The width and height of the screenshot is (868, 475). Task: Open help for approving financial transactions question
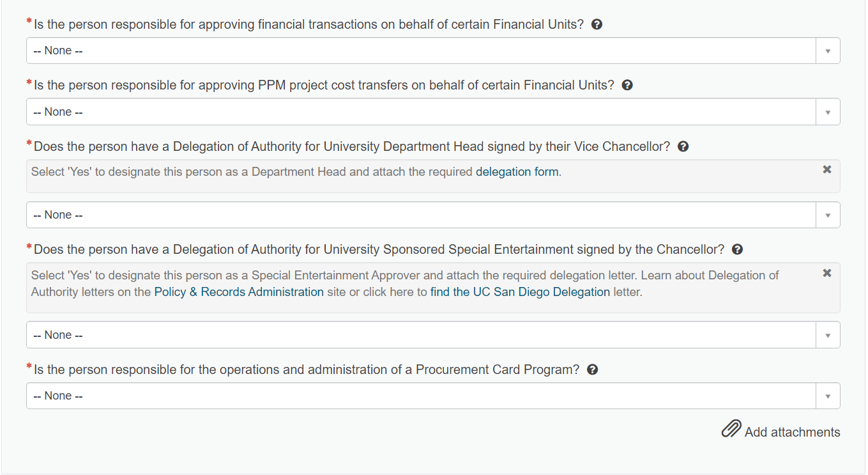[597, 24]
